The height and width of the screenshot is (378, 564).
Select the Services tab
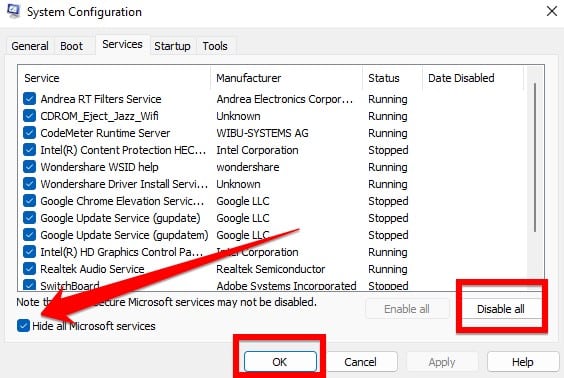point(122,44)
